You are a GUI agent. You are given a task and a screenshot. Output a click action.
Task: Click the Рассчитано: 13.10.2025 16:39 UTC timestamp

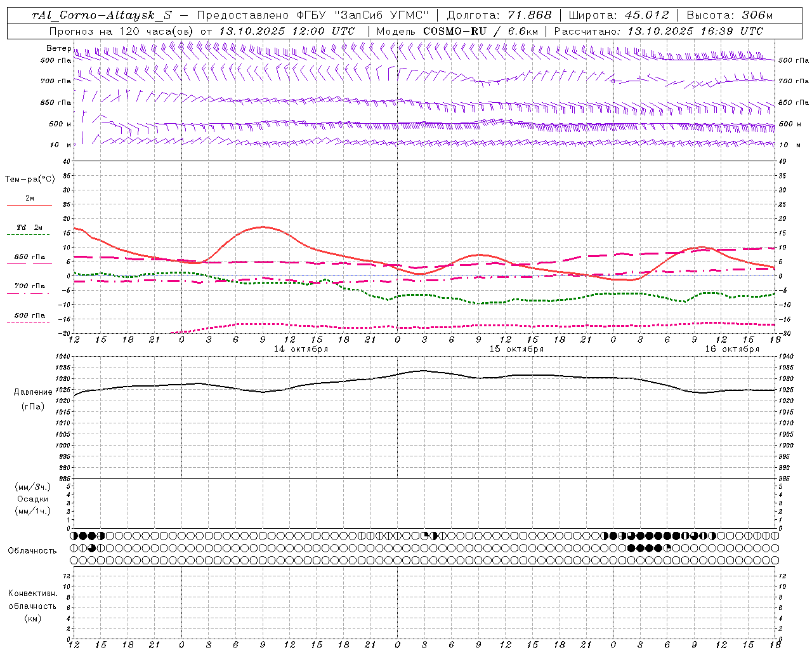pyautogui.click(x=658, y=31)
